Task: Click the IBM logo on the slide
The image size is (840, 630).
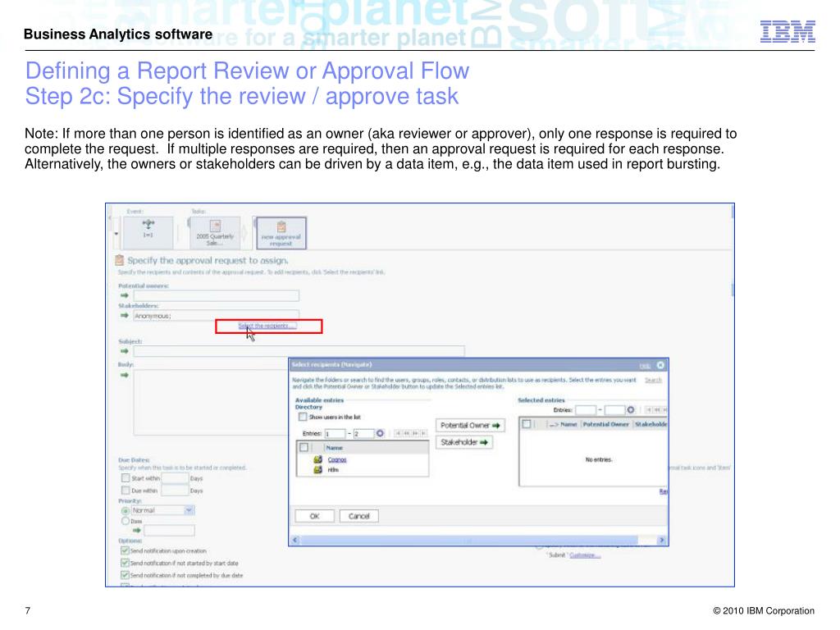Action: [787, 32]
